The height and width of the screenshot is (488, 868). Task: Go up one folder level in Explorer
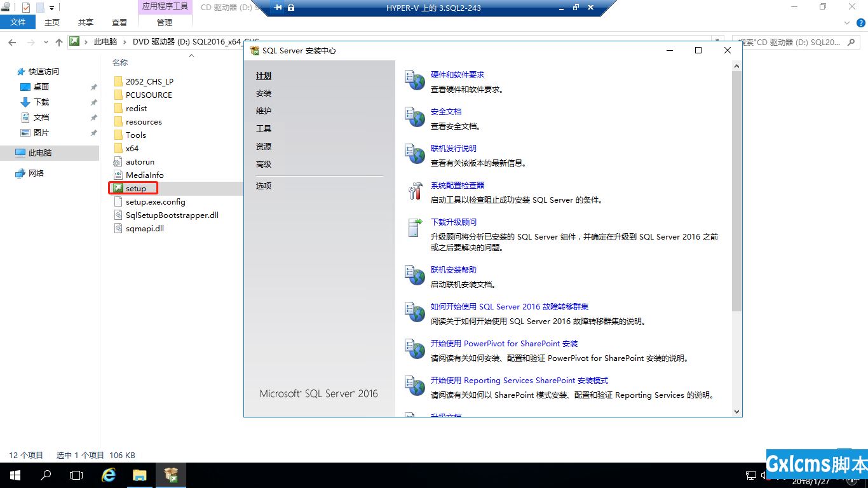(x=59, y=42)
